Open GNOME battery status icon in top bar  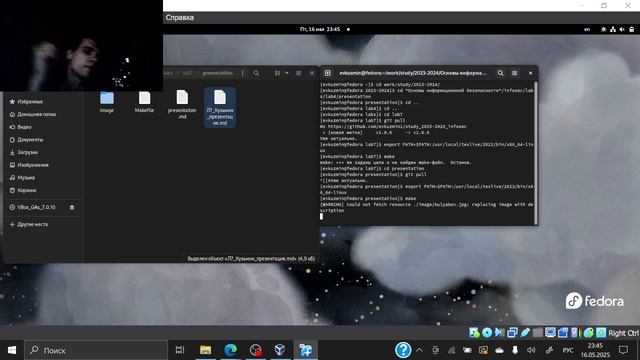631,29
